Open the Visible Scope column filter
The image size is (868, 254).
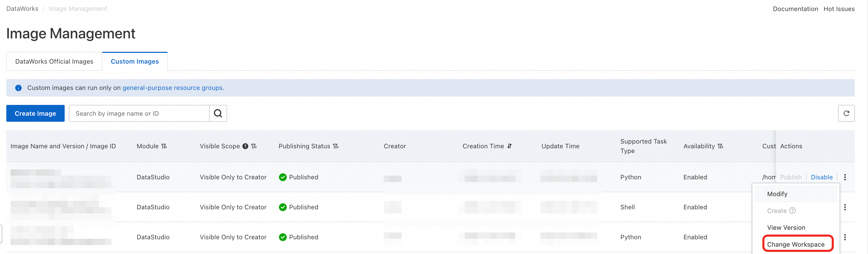pyautogui.click(x=254, y=146)
